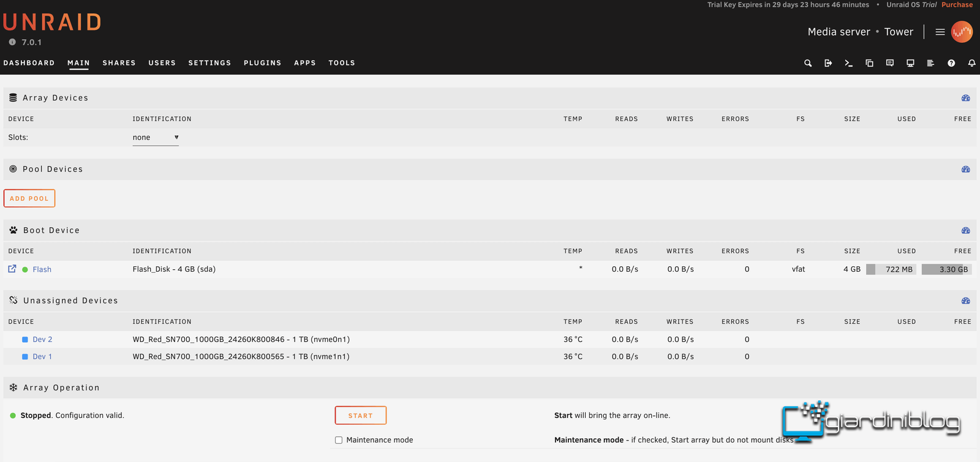The height and width of the screenshot is (462, 980).
Task: Click the Array Operation snowflake icon
Action: coord(13,387)
